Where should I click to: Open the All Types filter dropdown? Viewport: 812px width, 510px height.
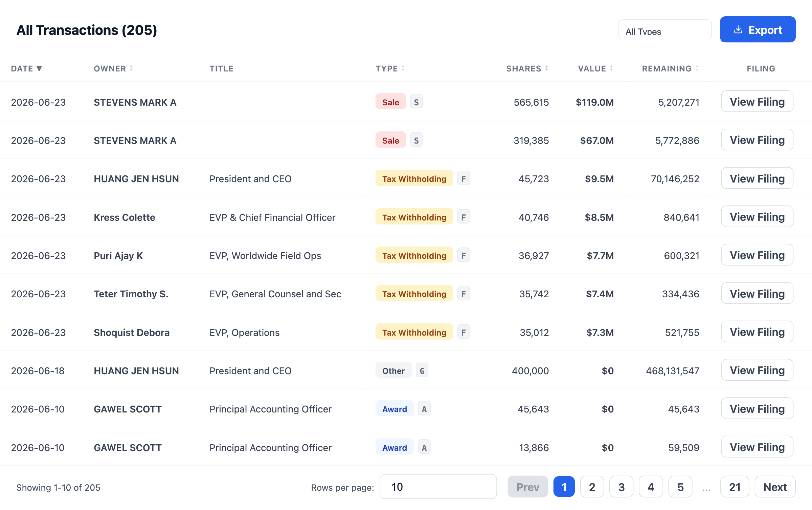click(x=665, y=30)
